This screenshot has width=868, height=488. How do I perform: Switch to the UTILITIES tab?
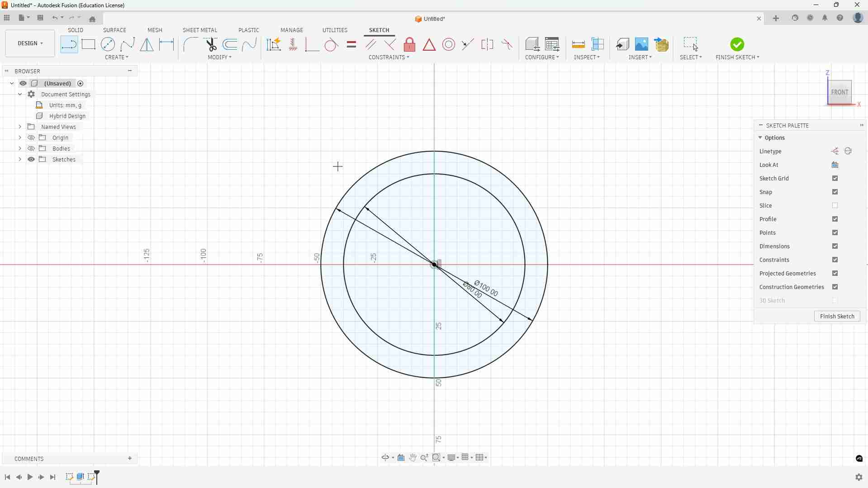(x=335, y=30)
